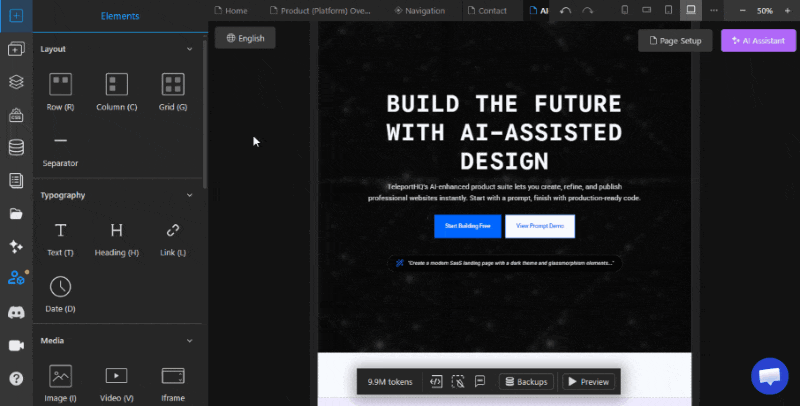Click the Discord icon in the sidebar
800x406 pixels.
16,312
